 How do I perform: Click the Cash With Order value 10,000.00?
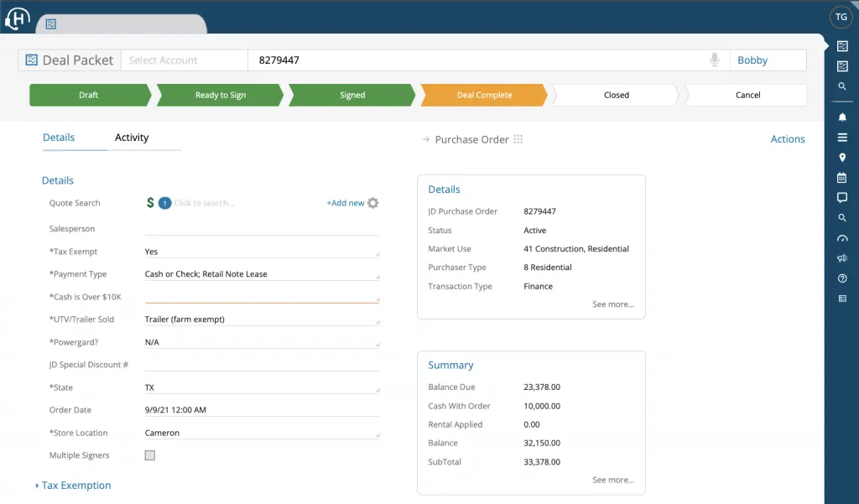pyautogui.click(x=542, y=406)
